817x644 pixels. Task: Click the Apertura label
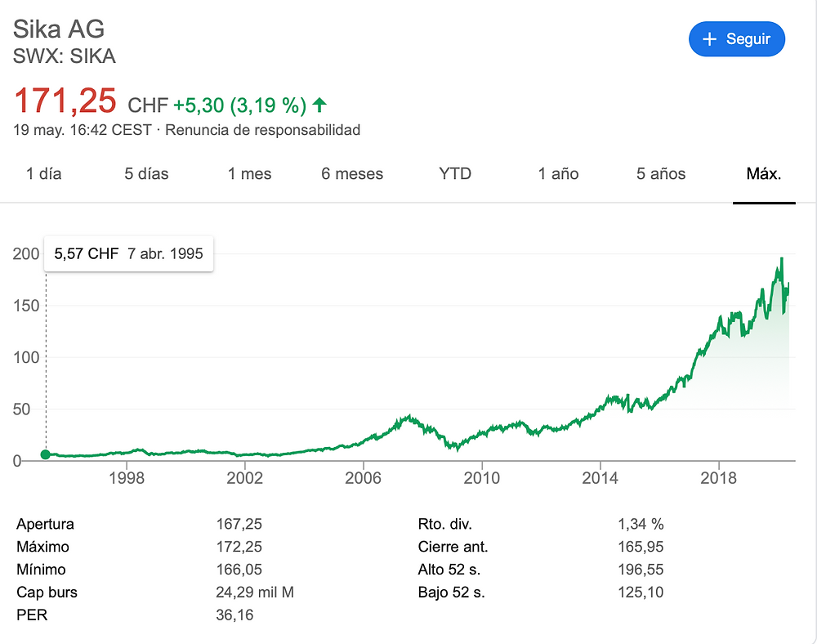click(45, 524)
